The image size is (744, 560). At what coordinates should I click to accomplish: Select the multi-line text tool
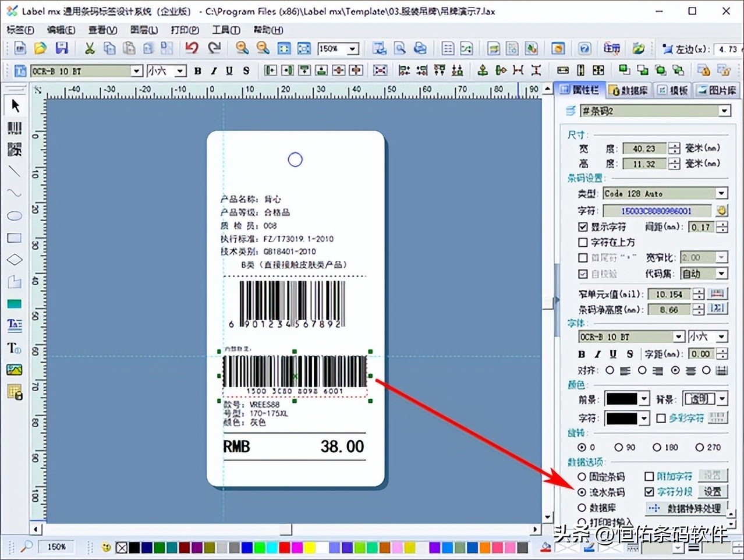coord(15,325)
